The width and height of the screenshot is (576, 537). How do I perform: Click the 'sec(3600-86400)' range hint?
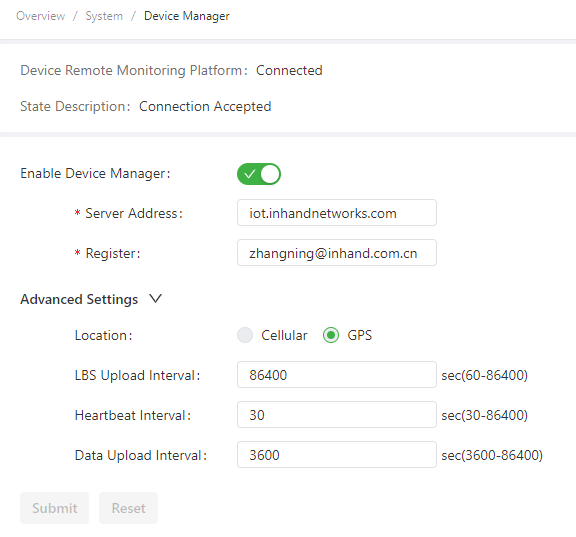492,455
